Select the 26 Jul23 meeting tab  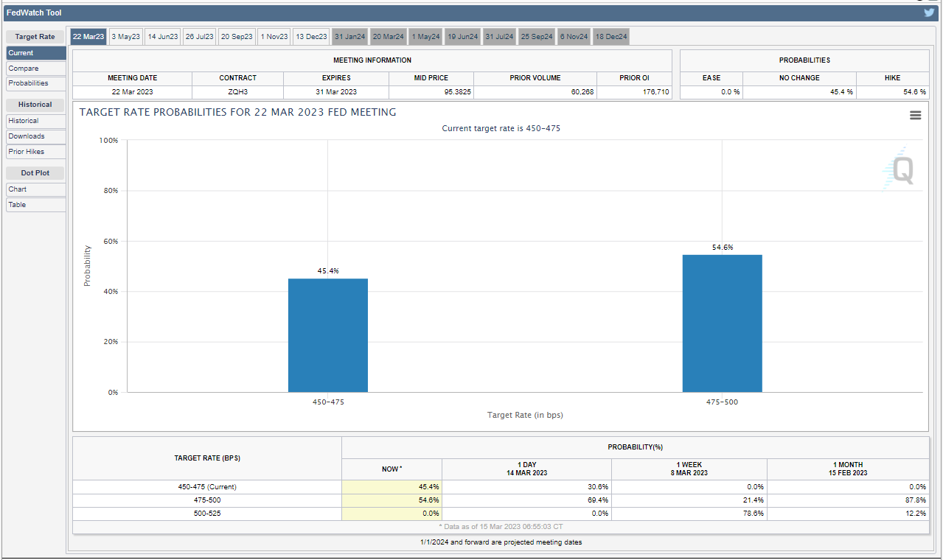(200, 37)
